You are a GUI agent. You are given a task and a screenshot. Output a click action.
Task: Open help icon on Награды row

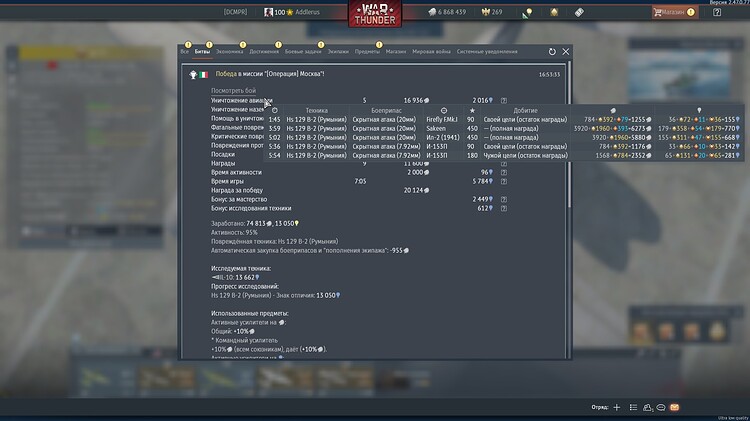point(504,164)
